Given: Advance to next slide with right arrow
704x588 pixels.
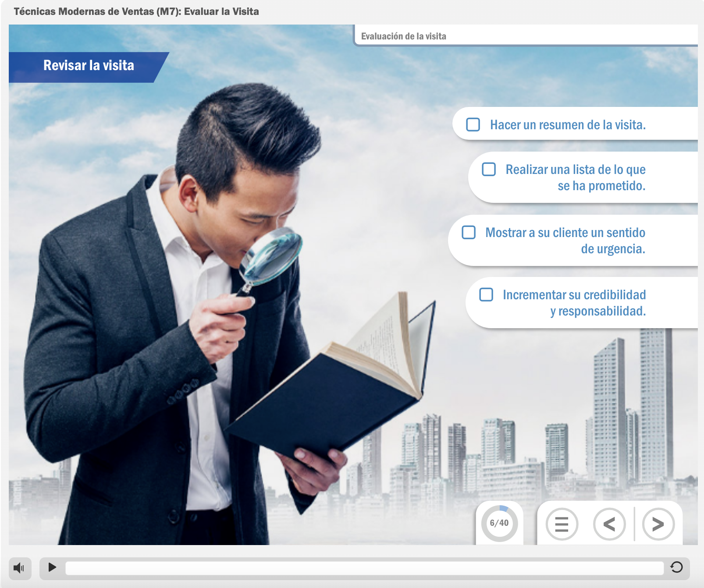Looking at the screenshot, I should 658,524.
